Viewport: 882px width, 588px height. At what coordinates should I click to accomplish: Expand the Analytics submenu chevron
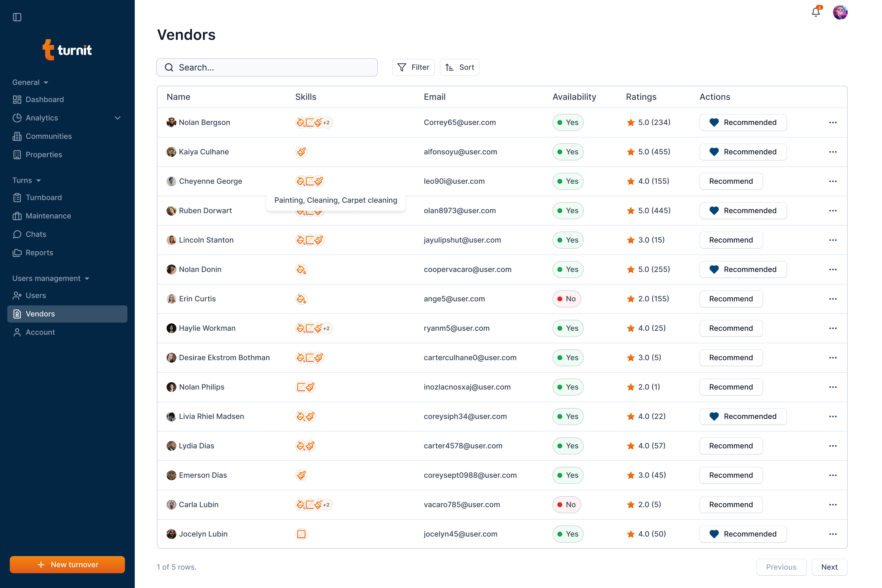(x=117, y=118)
